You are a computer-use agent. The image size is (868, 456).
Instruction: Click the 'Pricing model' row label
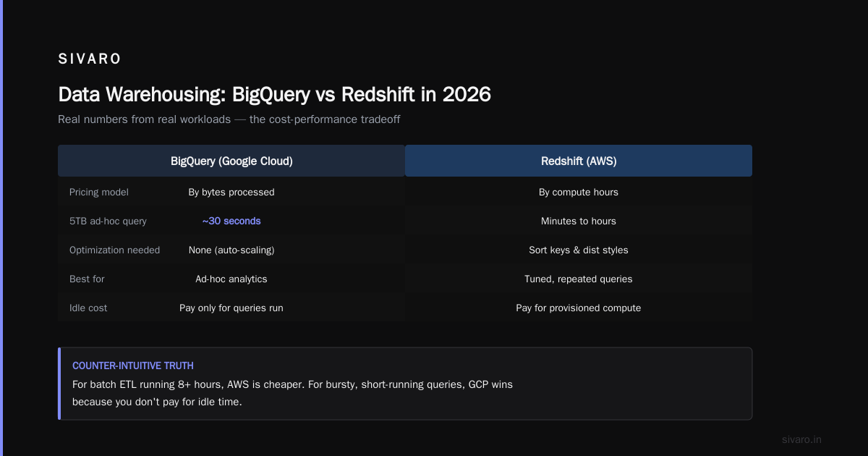point(99,192)
